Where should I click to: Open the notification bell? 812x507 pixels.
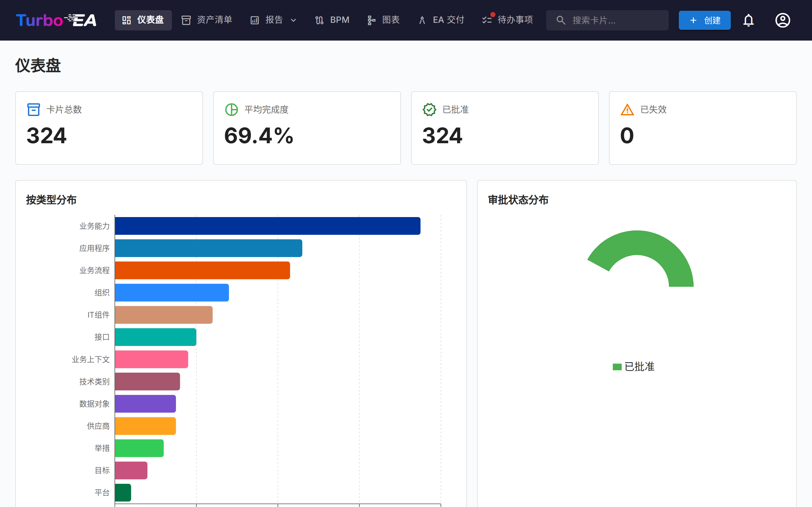(748, 20)
